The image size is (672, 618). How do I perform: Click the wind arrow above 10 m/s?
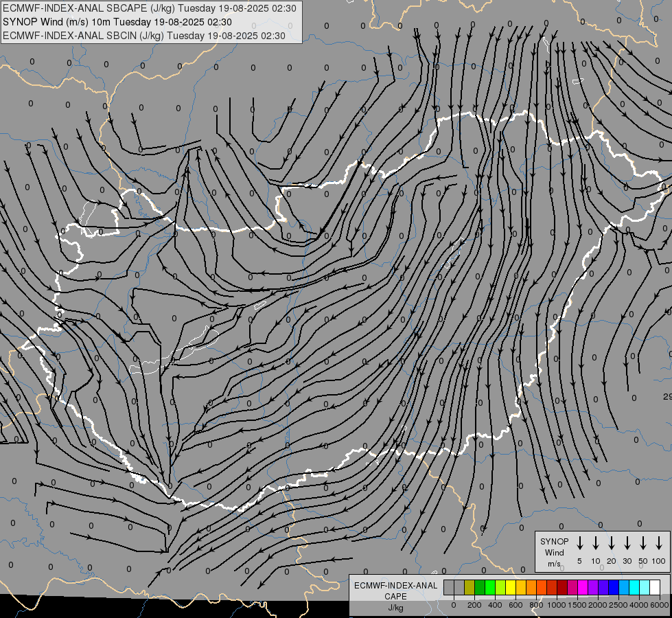[596, 543]
